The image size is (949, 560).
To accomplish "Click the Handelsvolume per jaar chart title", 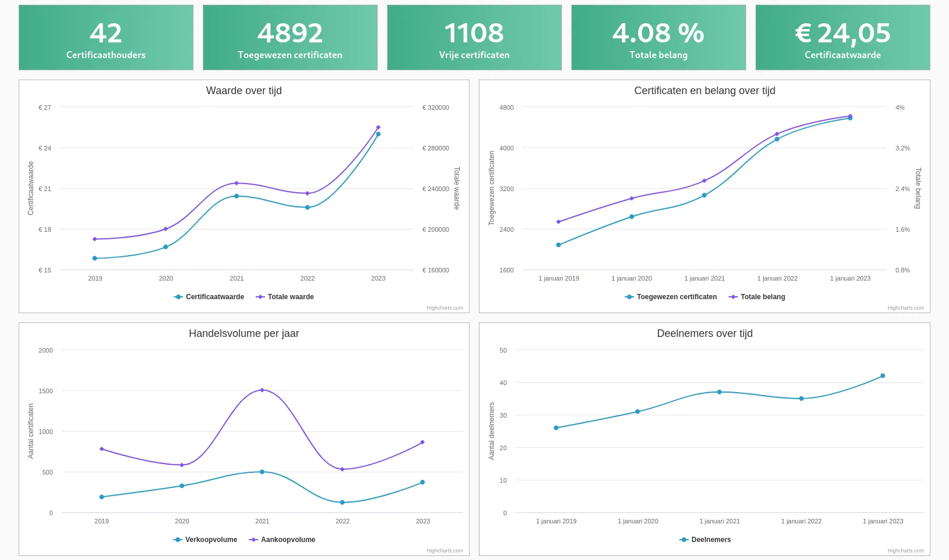I will point(243,333).
